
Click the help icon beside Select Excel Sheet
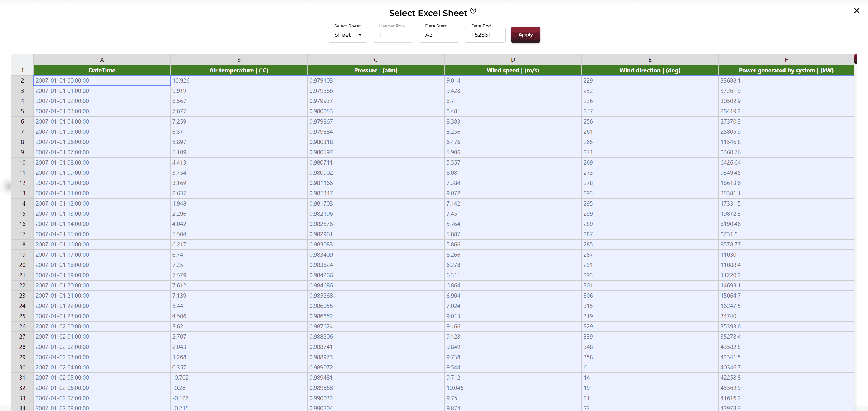click(473, 11)
